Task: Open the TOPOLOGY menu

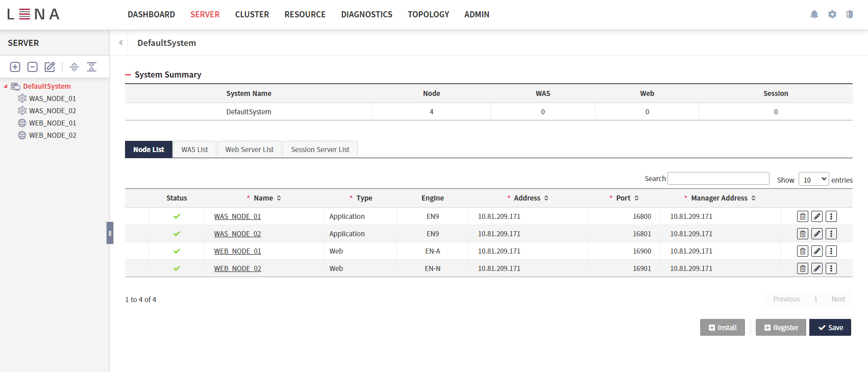Action: point(428,14)
